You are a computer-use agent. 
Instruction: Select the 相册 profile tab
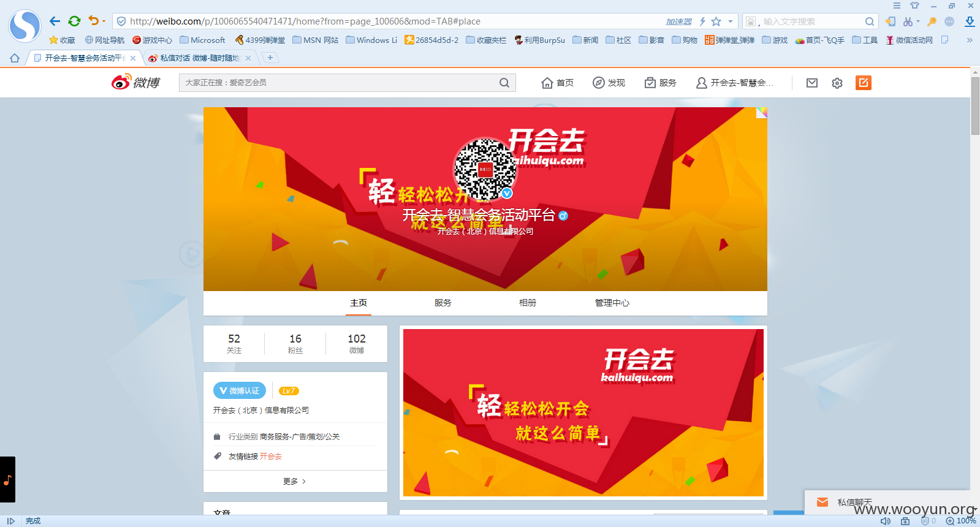[528, 303]
